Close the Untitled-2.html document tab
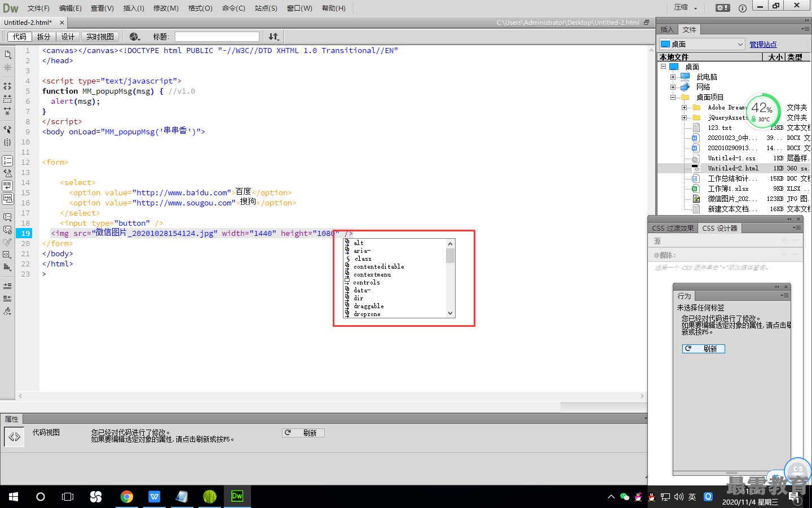Viewport: 812px width, 508px height. 62,23
